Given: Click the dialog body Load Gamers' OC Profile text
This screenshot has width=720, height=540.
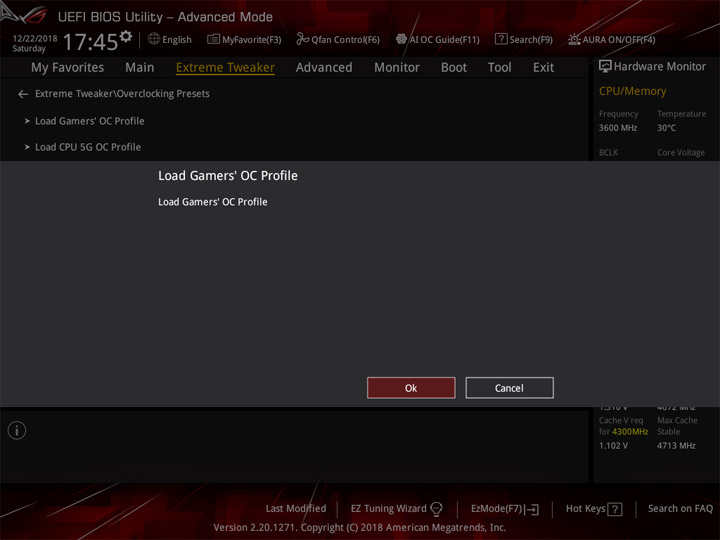Looking at the screenshot, I should [x=213, y=202].
